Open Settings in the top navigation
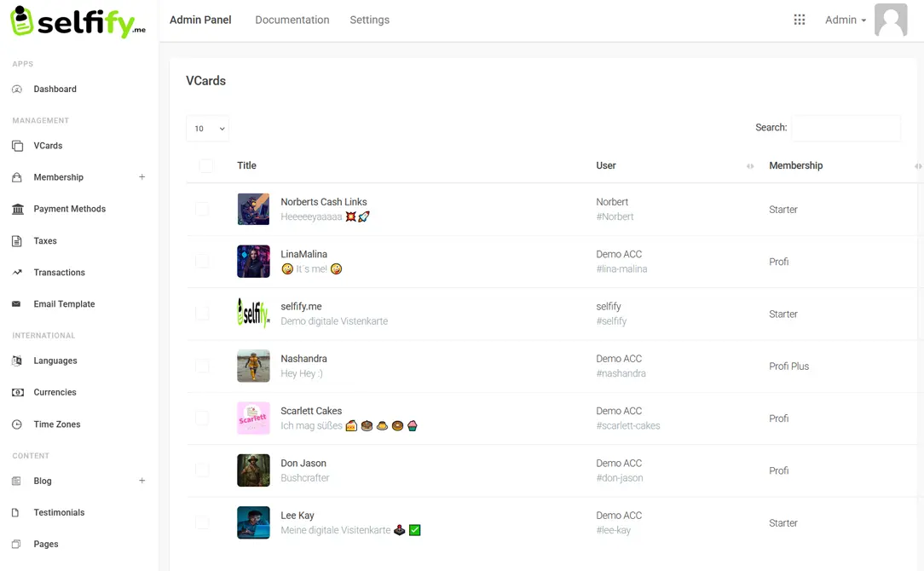Viewport: 924px width, 571px height. (369, 20)
